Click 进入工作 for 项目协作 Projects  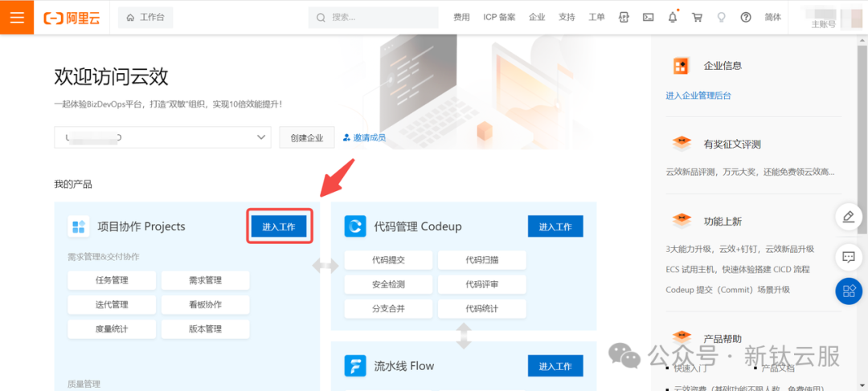tap(279, 226)
